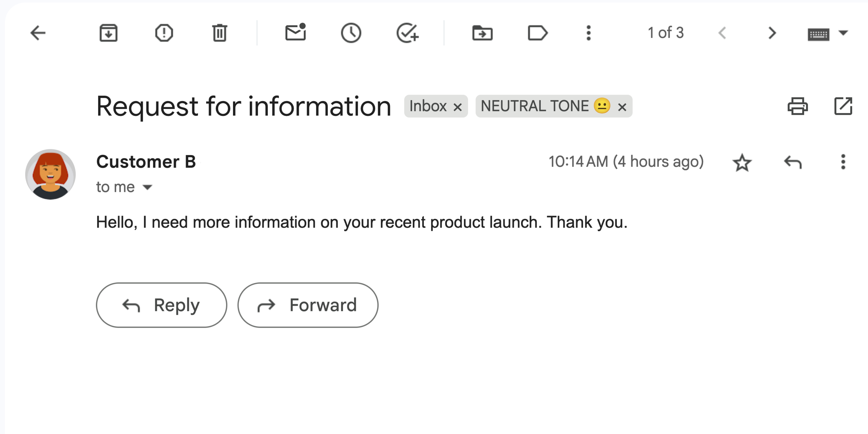Archive this email

click(108, 33)
